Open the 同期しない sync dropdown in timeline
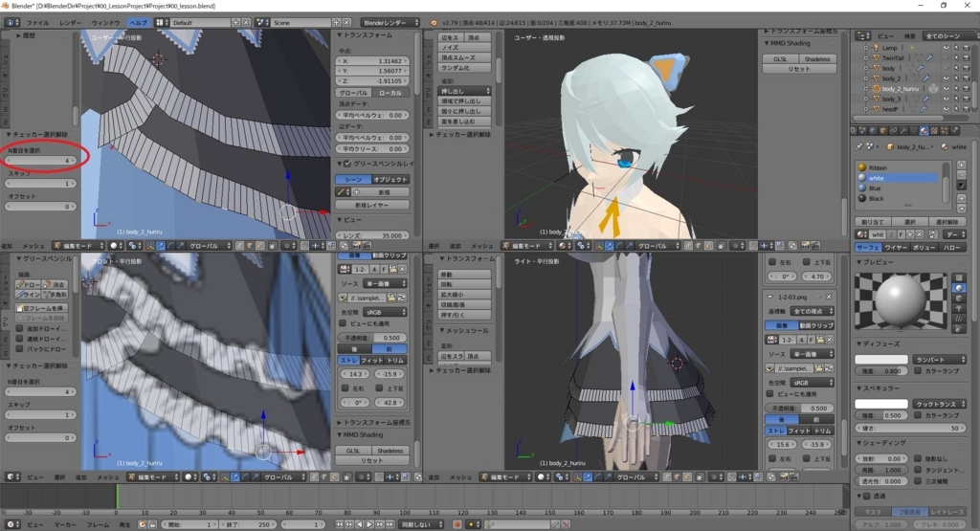The width and height of the screenshot is (980, 531). [421, 524]
